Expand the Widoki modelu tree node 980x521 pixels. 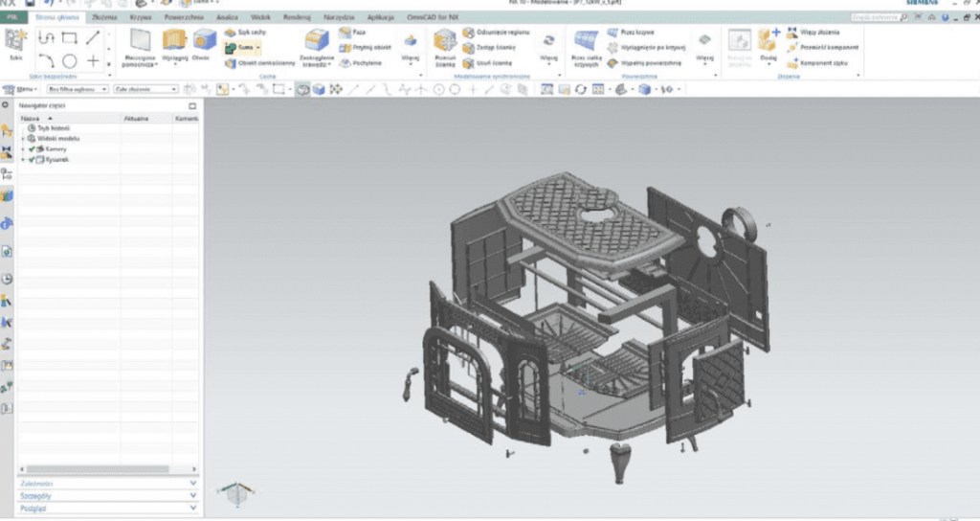coord(23,139)
